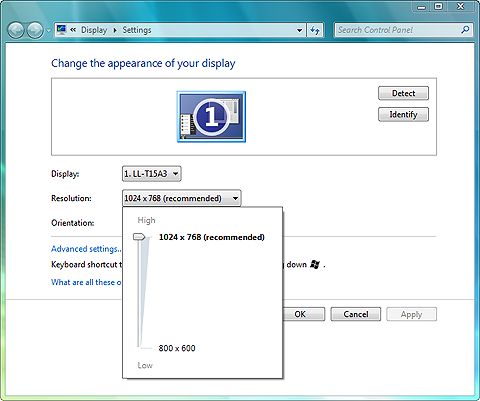The width and height of the screenshot is (480, 401).
Task: Select 800 x 600 on resolution slider
Action: coord(177,348)
